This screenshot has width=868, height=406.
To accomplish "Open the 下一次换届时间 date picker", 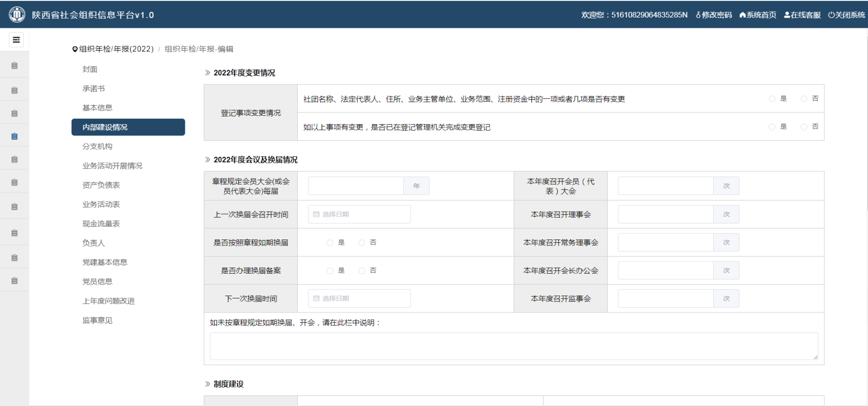I will pyautogui.click(x=359, y=298).
